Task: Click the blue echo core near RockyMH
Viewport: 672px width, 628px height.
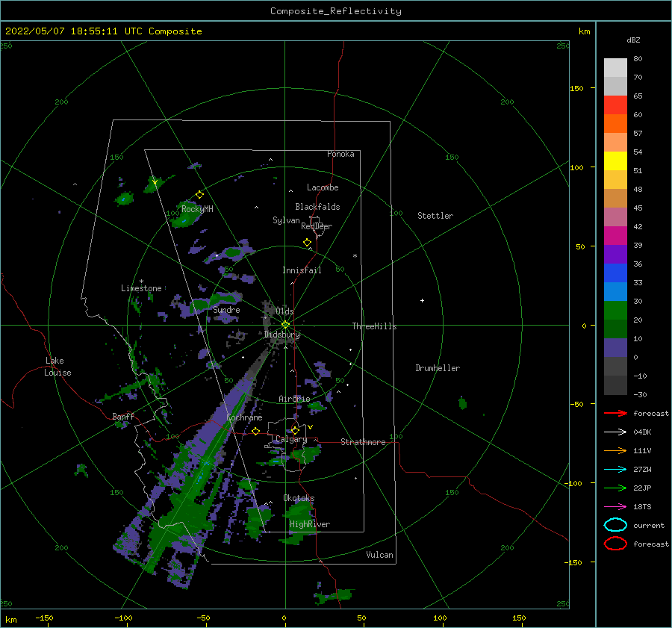Action: pyautogui.click(x=184, y=221)
